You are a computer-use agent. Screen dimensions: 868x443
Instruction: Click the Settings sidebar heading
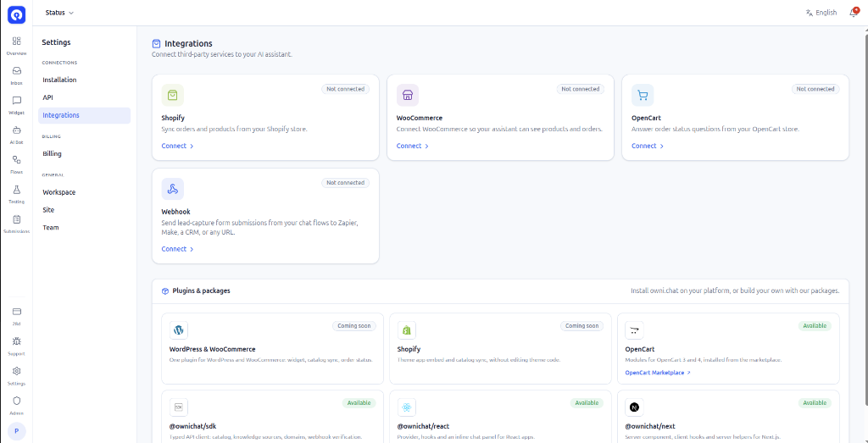[x=56, y=42]
